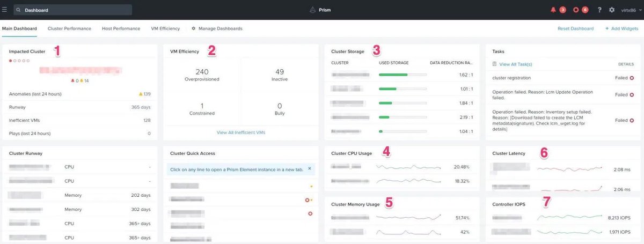Open the settings gear icon
644x244 pixels.
(x=612, y=10)
